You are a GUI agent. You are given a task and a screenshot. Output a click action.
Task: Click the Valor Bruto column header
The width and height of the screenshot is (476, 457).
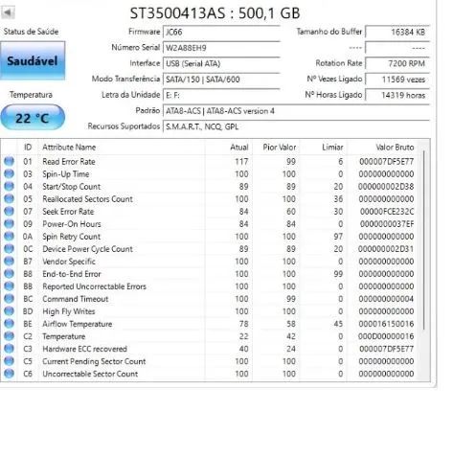pos(383,147)
